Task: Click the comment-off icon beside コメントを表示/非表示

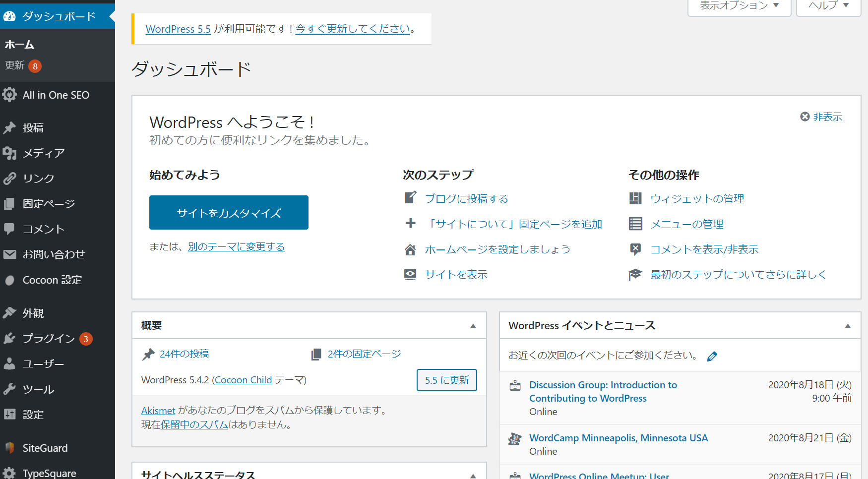Action: (x=635, y=249)
